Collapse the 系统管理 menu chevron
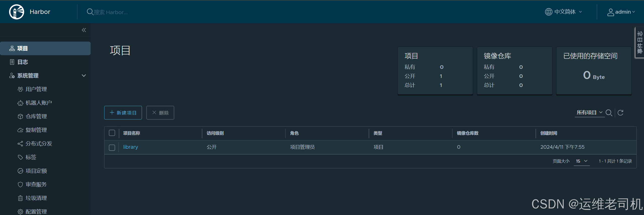 (x=84, y=76)
